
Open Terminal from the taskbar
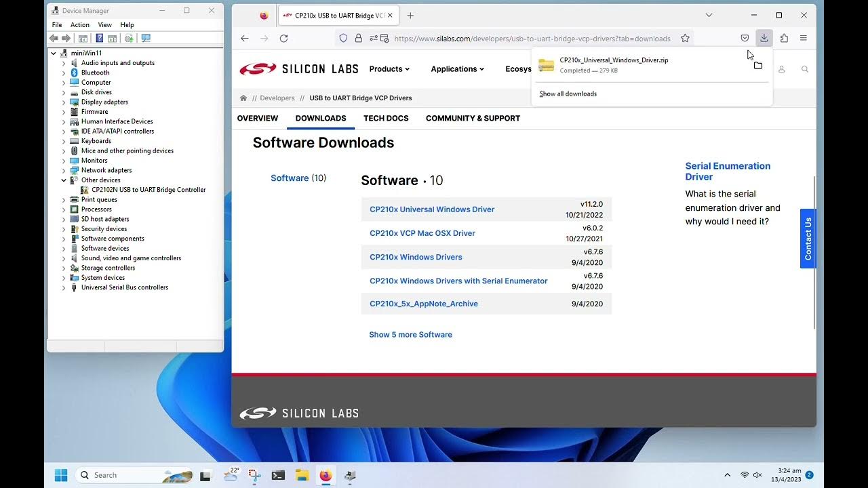[x=278, y=475]
